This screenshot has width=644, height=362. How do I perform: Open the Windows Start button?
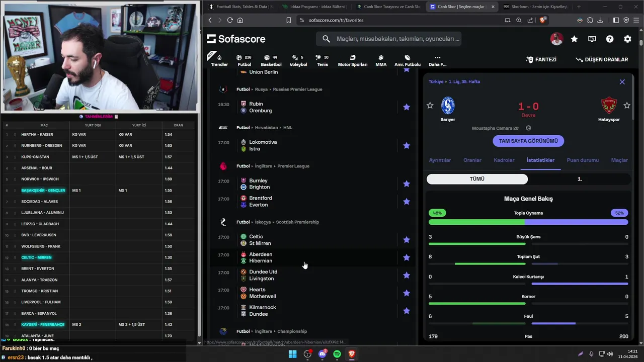[292, 354]
